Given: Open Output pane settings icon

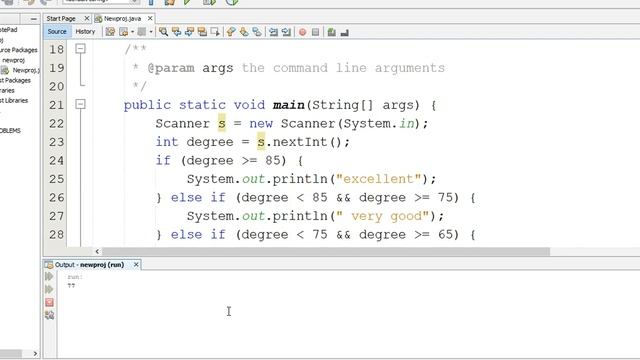Looking at the screenshot, I should [x=49, y=315].
